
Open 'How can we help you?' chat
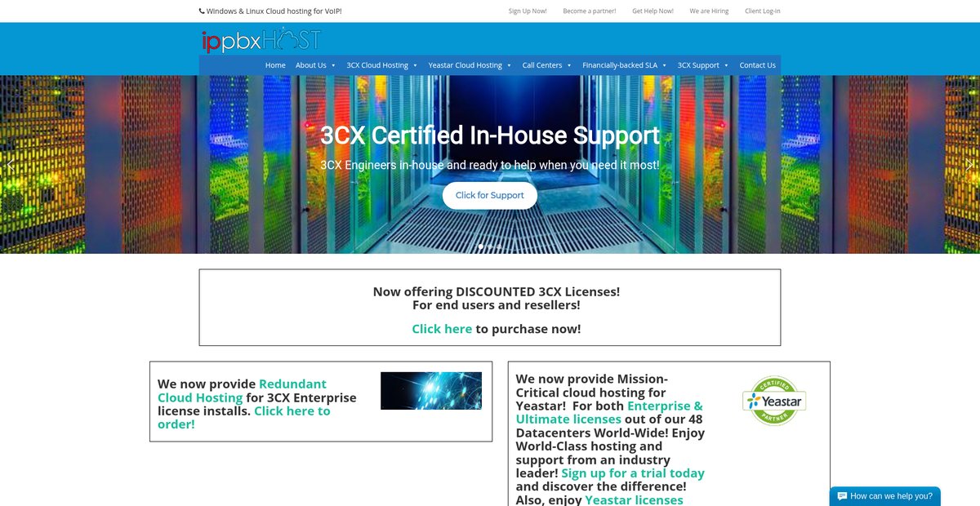(x=884, y=496)
